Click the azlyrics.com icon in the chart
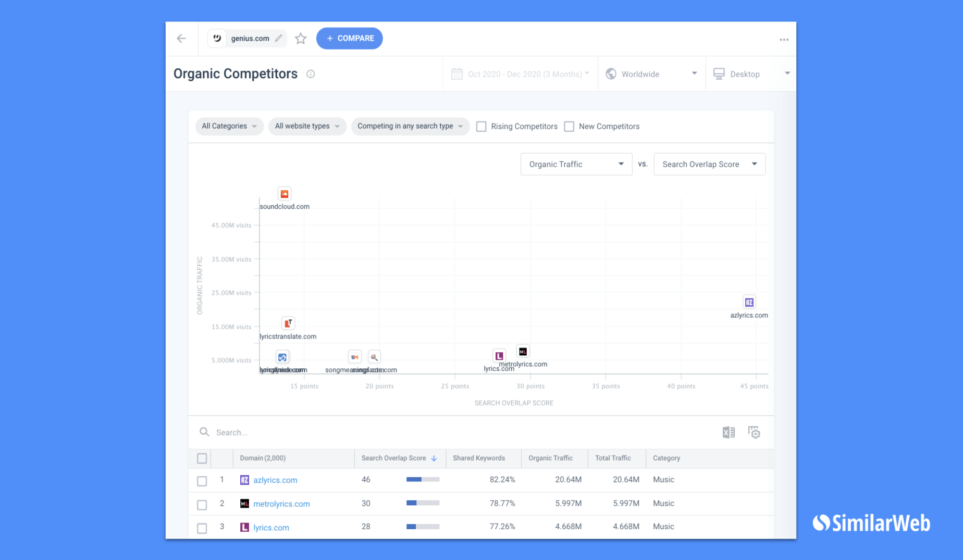 pyautogui.click(x=749, y=302)
